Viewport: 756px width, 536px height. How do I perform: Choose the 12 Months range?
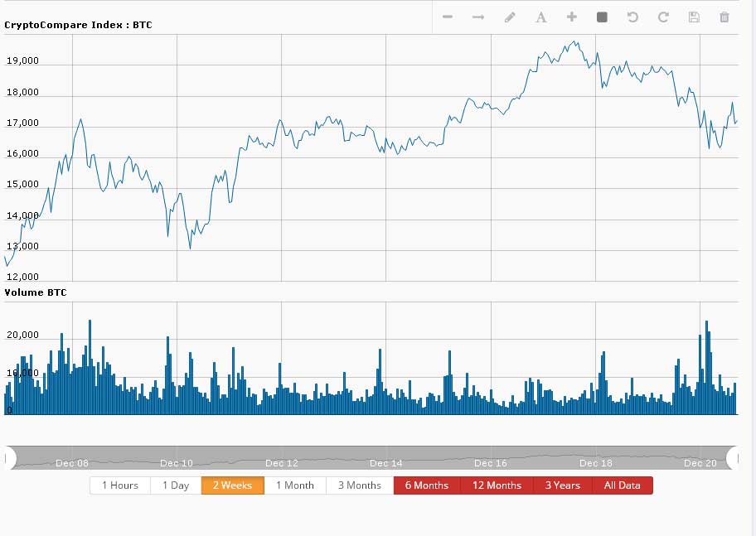tap(497, 485)
